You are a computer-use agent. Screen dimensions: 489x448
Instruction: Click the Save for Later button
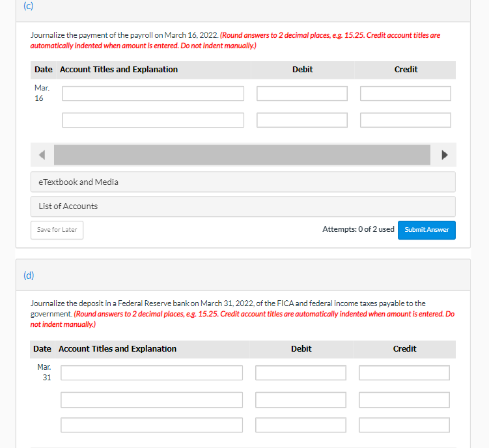(x=57, y=231)
